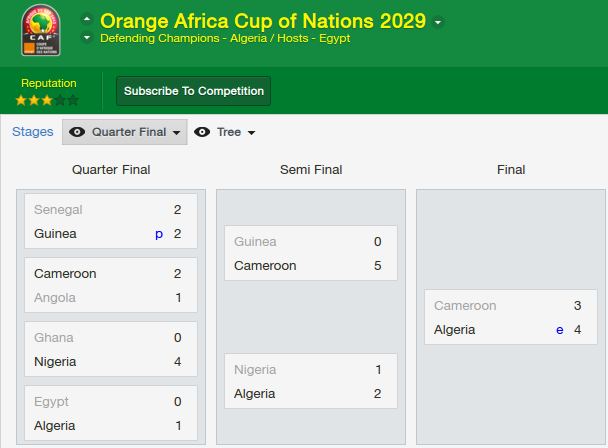Go to next competition with down arrow
Viewport: 608px width, 448px height.
(x=87, y=38)
